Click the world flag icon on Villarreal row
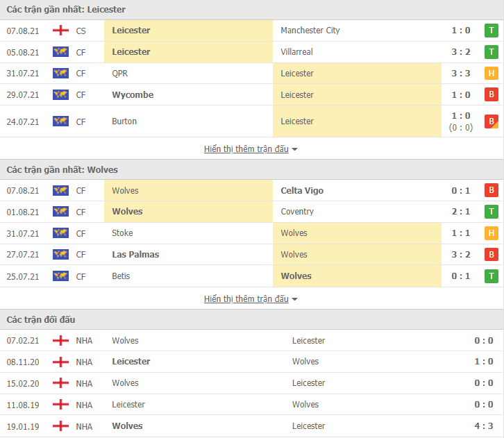Image resolution: width=504 pixels, height=438 pixels. tap(60, 52)
